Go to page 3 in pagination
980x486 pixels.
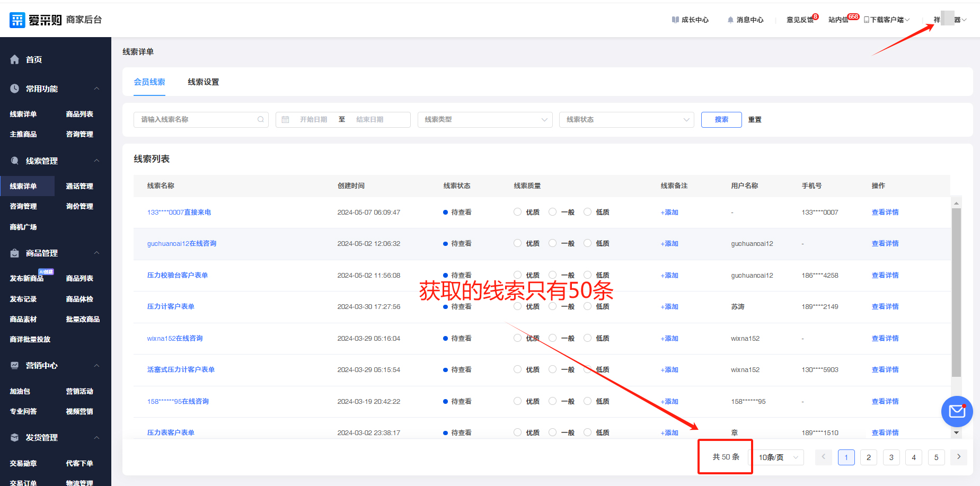pyautogui.click(x=891, y=457)
